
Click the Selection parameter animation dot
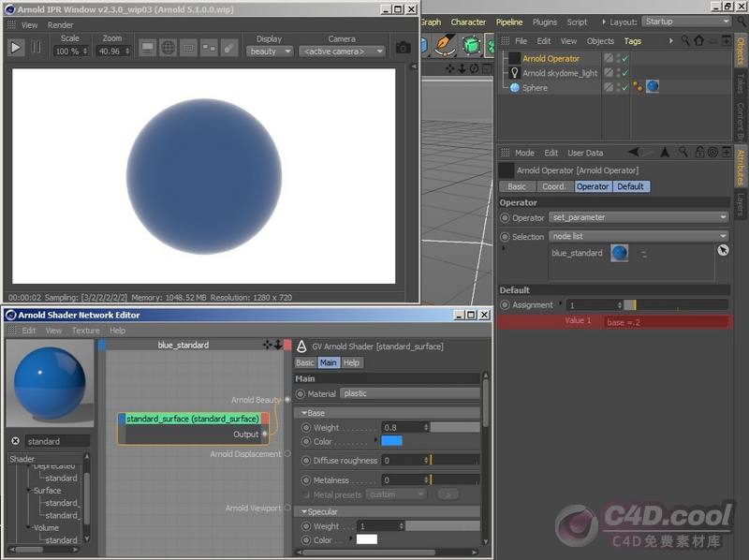coord(505,237)
